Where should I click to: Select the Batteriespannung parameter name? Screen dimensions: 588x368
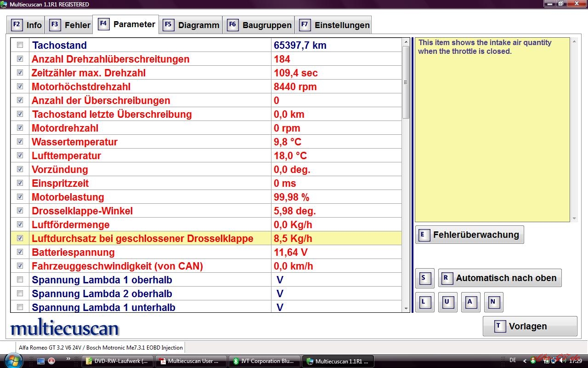tap(73, 252)
